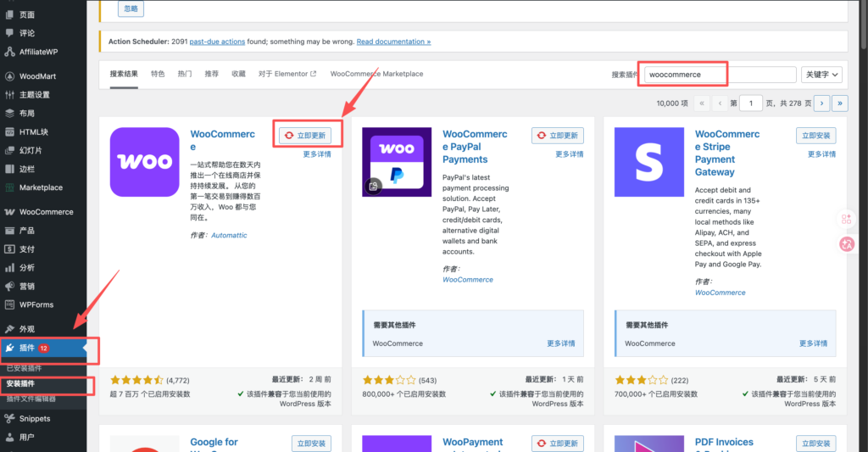Open 关键字 search type dropdown
The height and width of the screenshot is (452, 868).
click(x=821, y=75)
